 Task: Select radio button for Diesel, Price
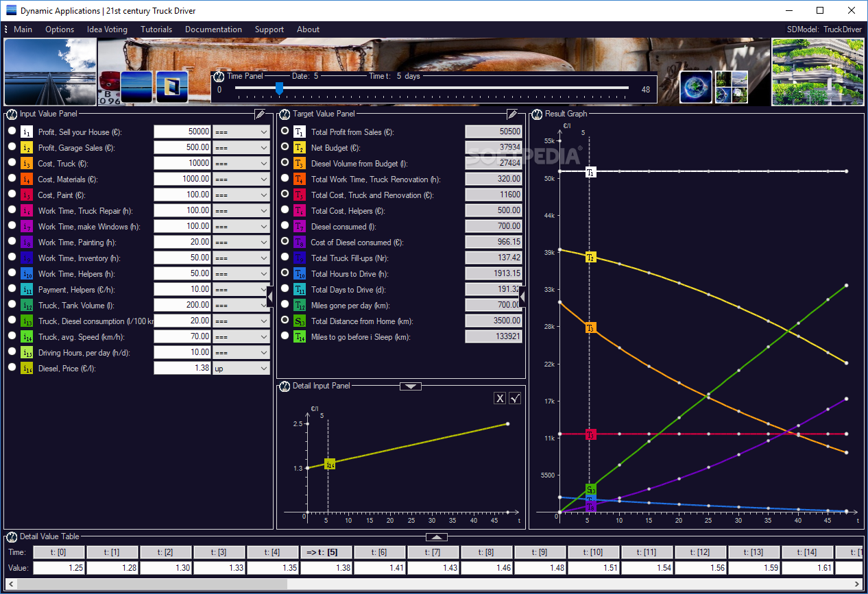pos(12,367)
